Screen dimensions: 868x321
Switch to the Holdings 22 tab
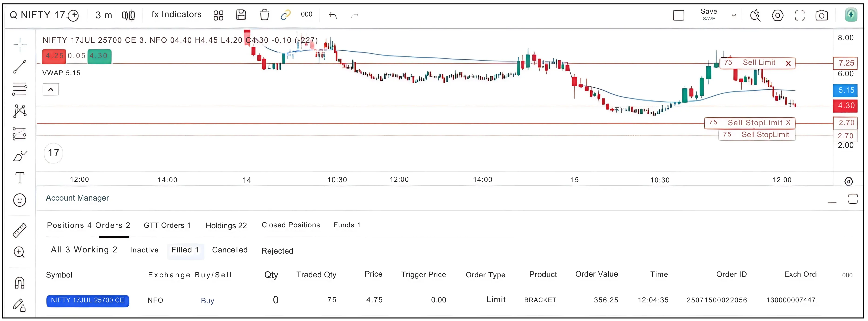(226, 225)
